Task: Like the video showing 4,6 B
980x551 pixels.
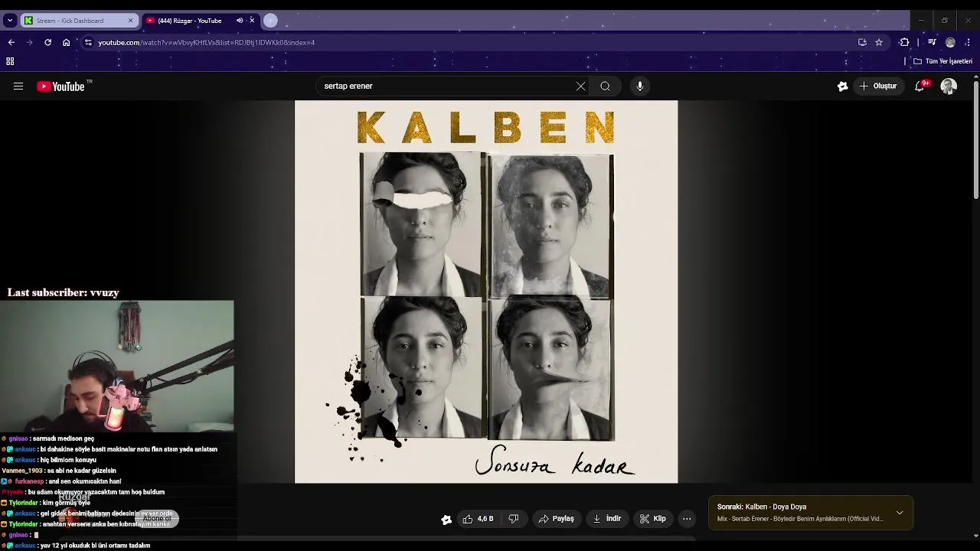Action: pyautogui.click(x=479, y=519)
